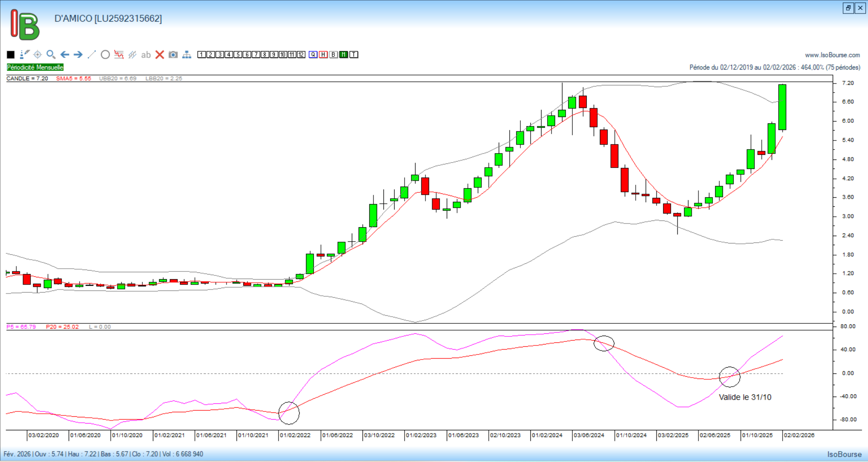The width and height of the screenshot is (868, 462).
Task: Select the crosshair target tool
Action: (38, 55)
